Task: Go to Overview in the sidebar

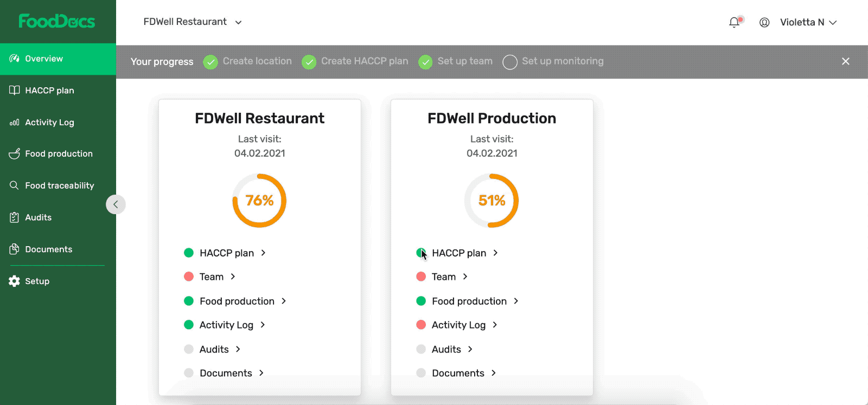Action: click(x=58, y=59)
